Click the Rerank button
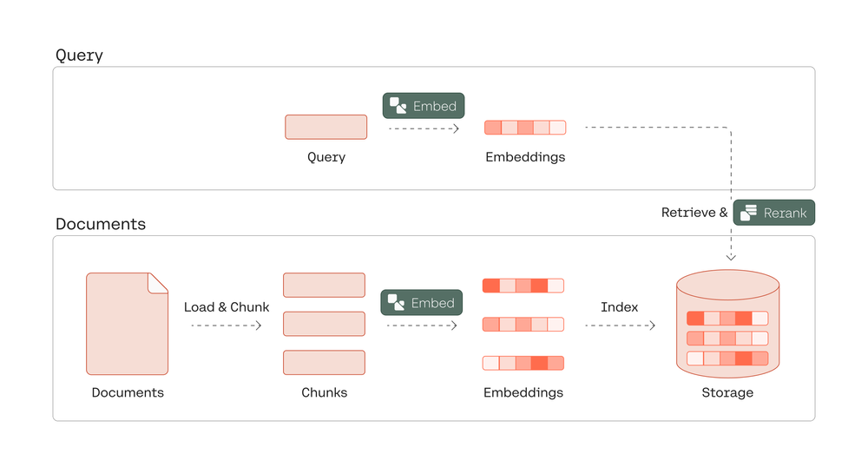This screenshot has width=868, height=467. pyautogui.click(x=774, y=213)
